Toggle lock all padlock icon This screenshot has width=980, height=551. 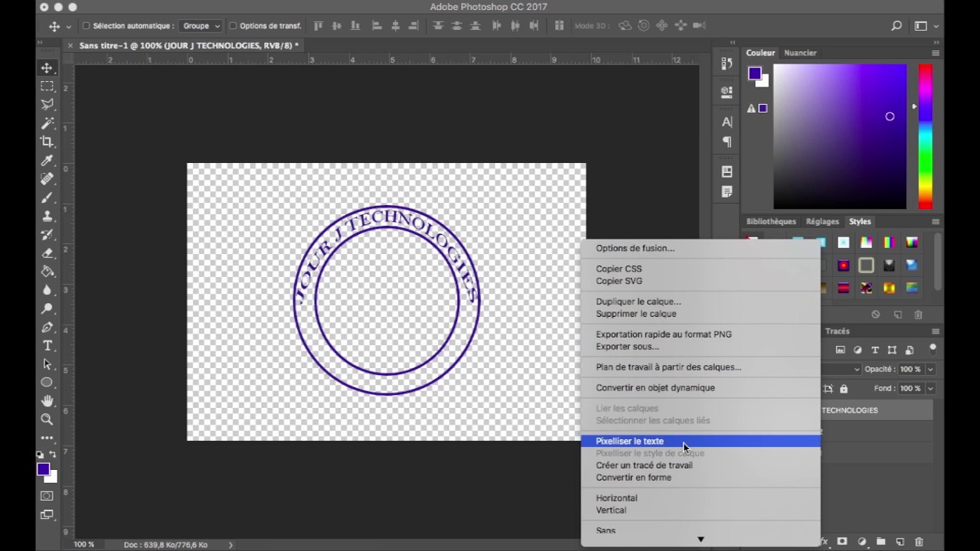pos(844,389)
